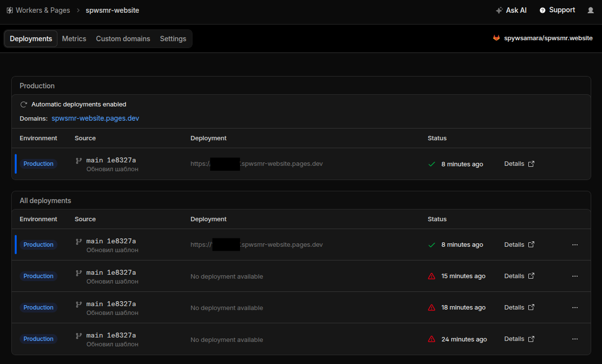
Task: Open the Production section deployment URL
Action: coord(257,164)
